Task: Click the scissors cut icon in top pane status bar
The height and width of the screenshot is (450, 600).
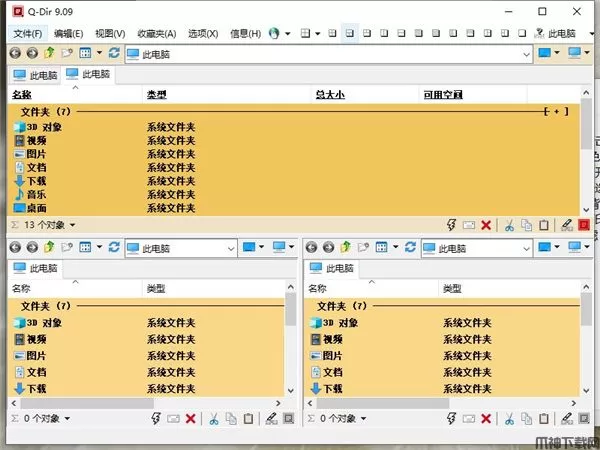Action: (x=509, y=225)
